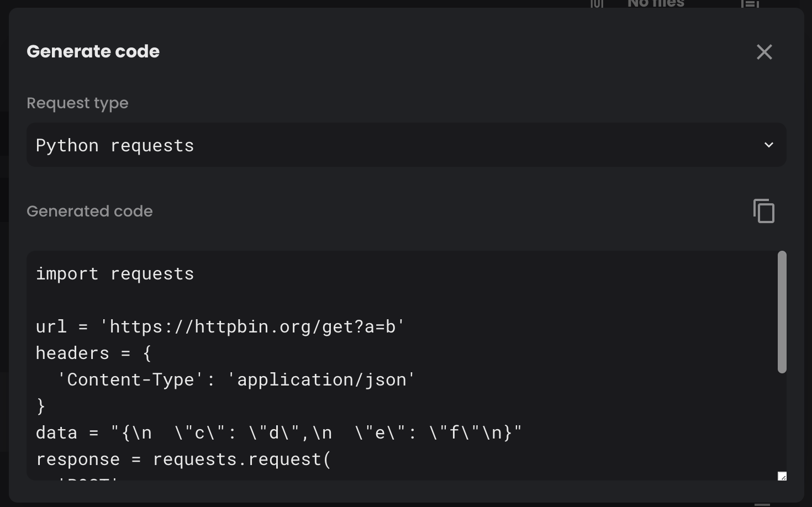Place cursor in the data JSON string line
Viewport: 812px width, 507px height.
tap(278, 433)
